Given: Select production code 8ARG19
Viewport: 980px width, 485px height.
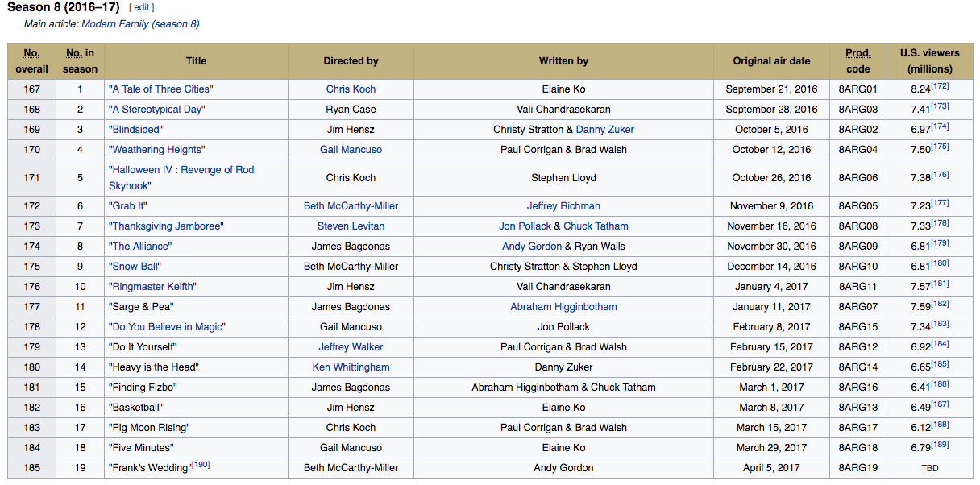Looking at the screenshot, I should pos(858,468).
